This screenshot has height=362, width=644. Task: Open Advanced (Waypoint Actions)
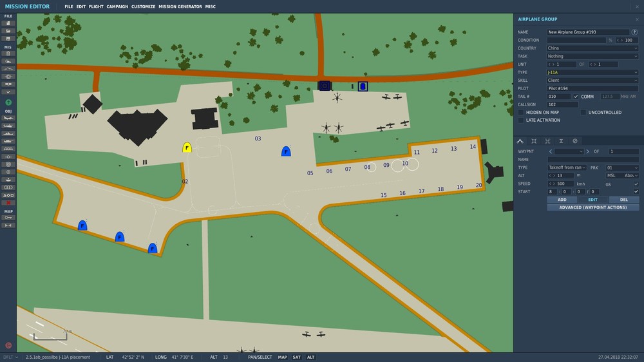click(593, 207)
